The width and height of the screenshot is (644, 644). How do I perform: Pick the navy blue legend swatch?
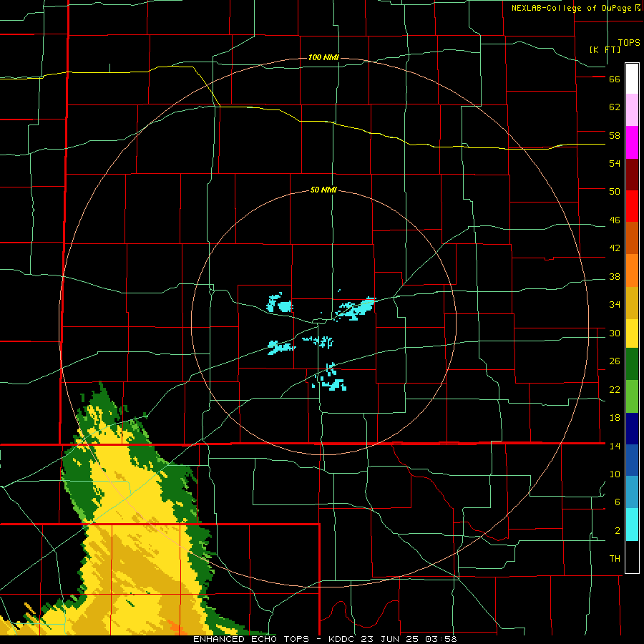point(632,429)
